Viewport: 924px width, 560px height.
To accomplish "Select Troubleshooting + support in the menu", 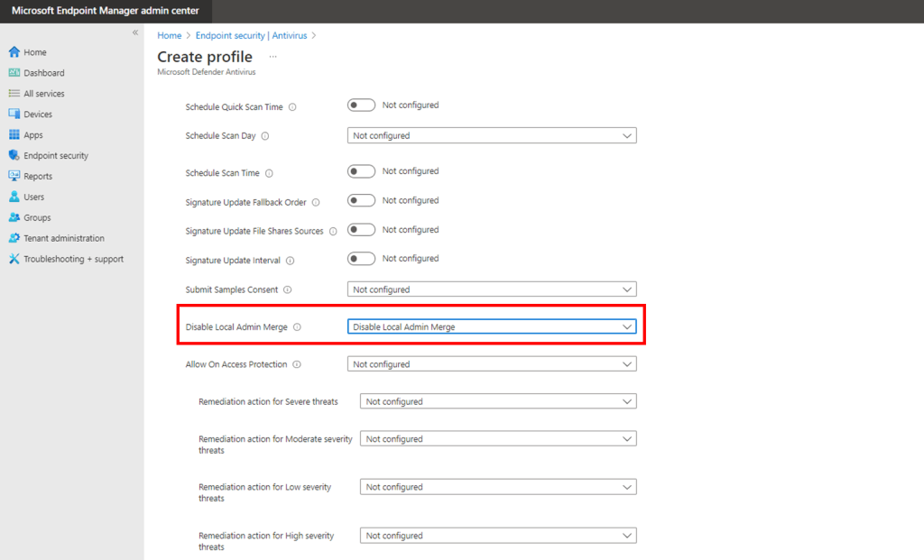I will coord(68,259).
